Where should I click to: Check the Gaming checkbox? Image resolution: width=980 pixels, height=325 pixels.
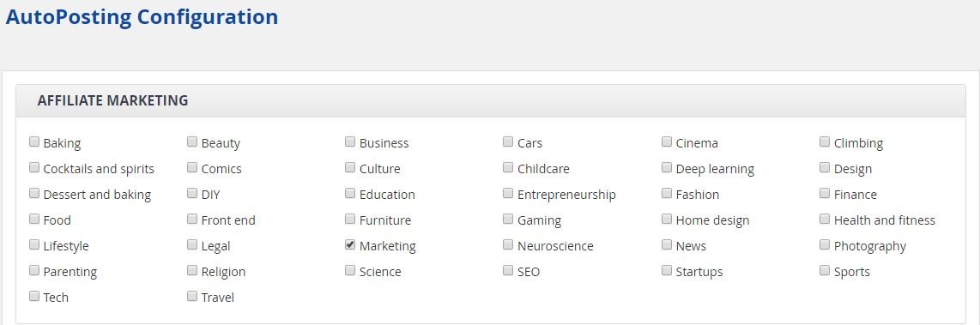click(x=508, y=220)
